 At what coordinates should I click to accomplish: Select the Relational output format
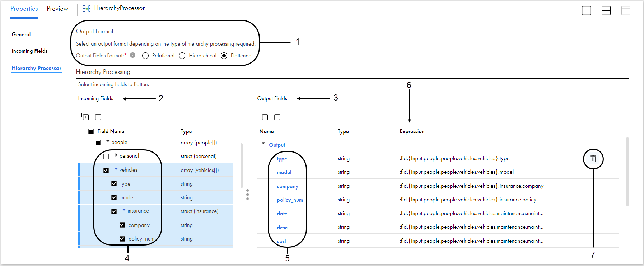point(145,56)
